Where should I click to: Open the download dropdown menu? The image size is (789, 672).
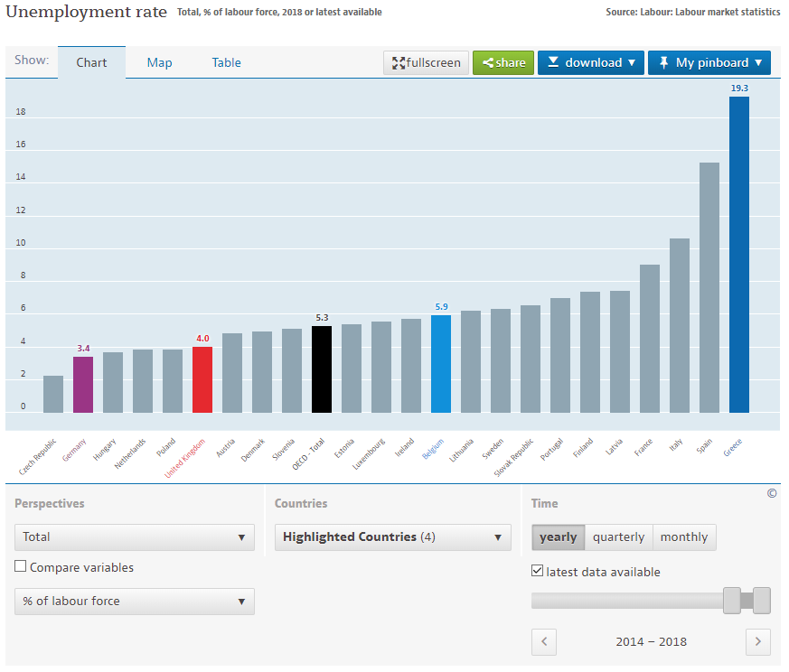pyautogui.click(x=590, y=62)
